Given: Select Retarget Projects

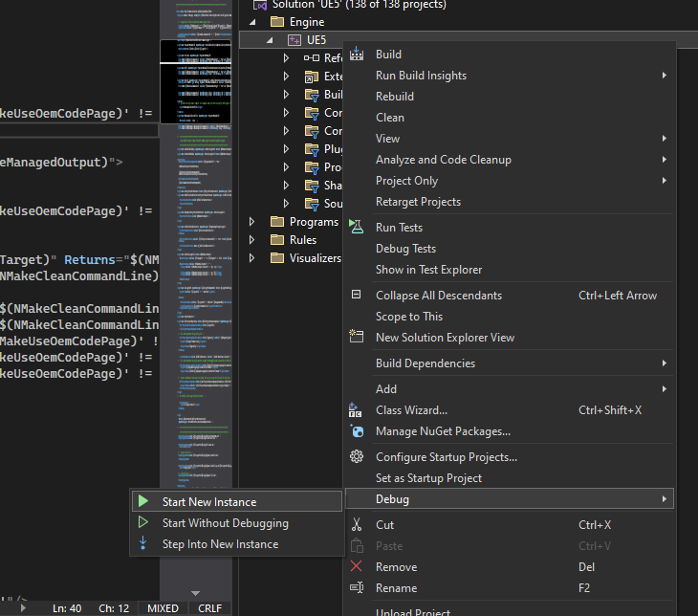Looking at the screenshot, I should [510, 201].
